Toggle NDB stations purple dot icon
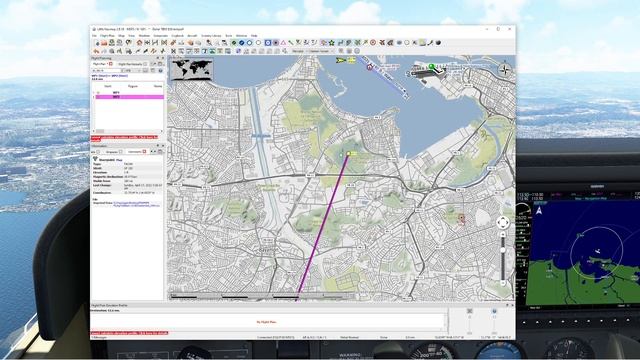Image resolution: width=640 pixels, height=360 pixels. click(x=276, y=43)
